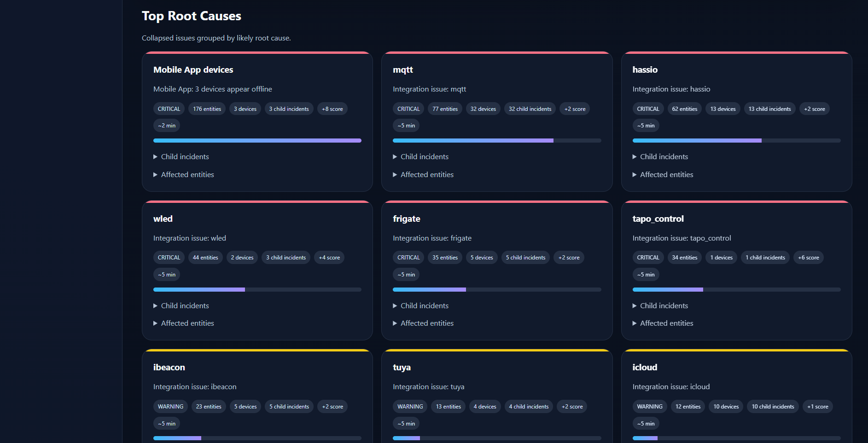This screenshot has height=443, width=868.
Task: Select the Top Root Causes heading
Action: click(192, 16)
